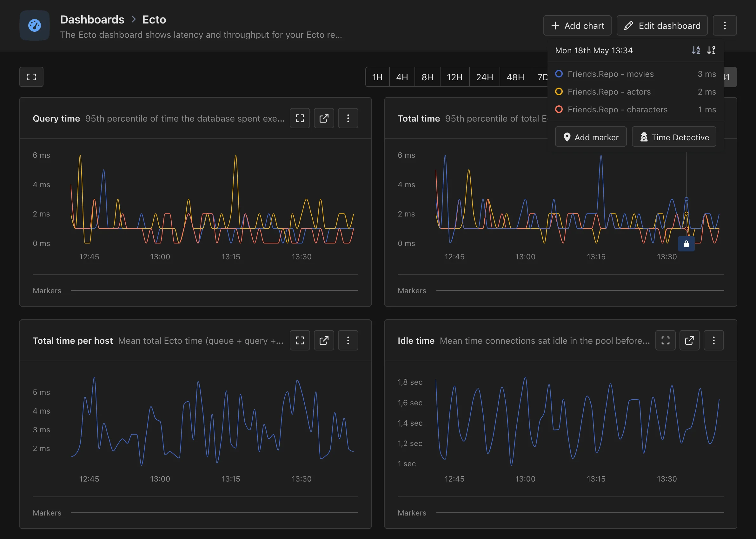Click the Ecto breadcrumb title
The image size is (756, 539).
[x=154, y=20]
